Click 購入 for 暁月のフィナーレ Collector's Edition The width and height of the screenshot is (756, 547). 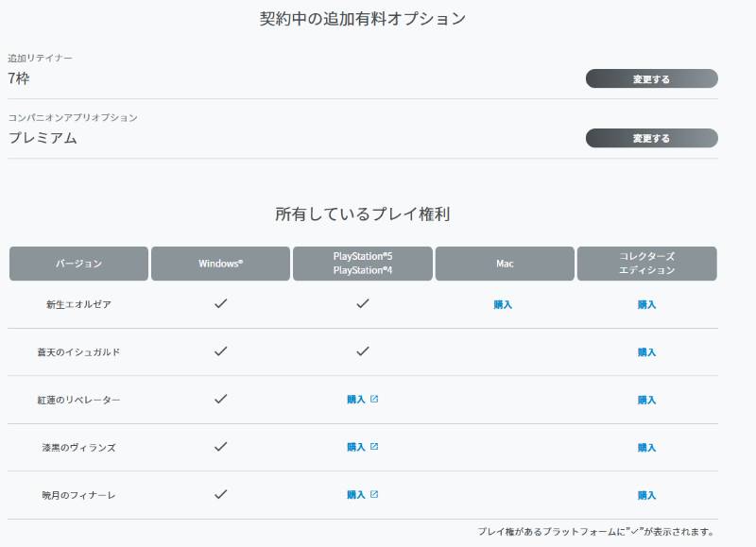point(646,495)
